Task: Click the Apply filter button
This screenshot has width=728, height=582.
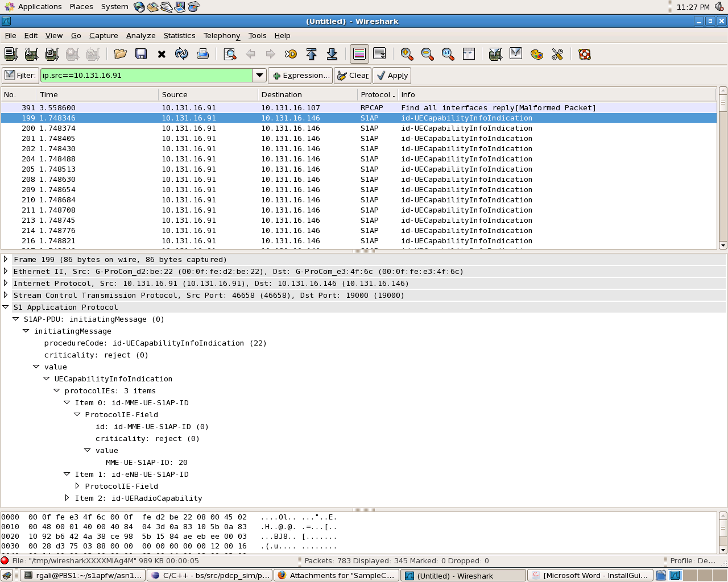Action: [x=392, y=75]
